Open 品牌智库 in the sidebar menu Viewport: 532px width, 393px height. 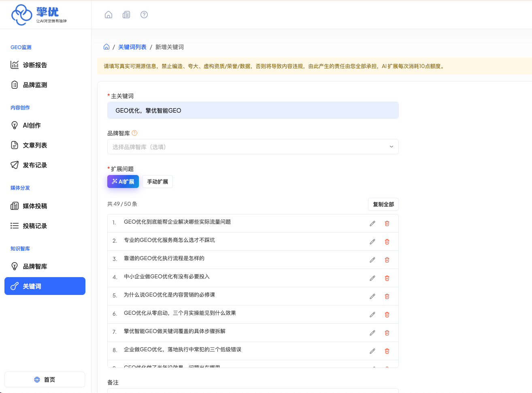click(45, 266)
